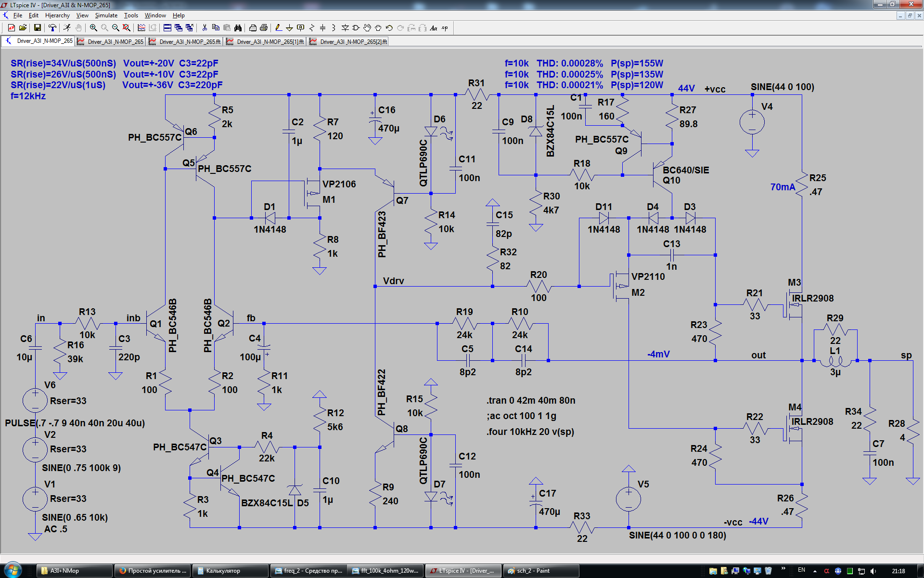This screenshot has height=578, width=924.
Task: Open the Help menu
Action: 179,15
